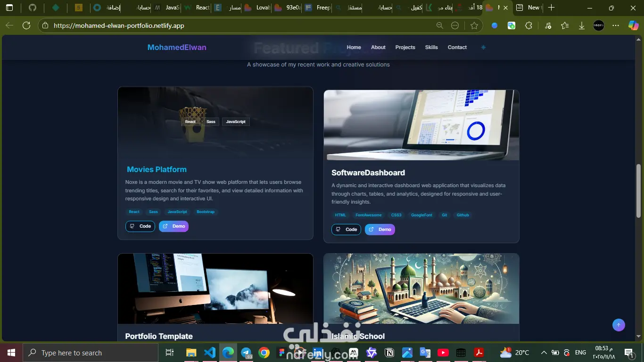The height and width of the screenshot is (362, 644).
Task: Click the Bootstrap tag on Movies Platform
Action: 206,212
